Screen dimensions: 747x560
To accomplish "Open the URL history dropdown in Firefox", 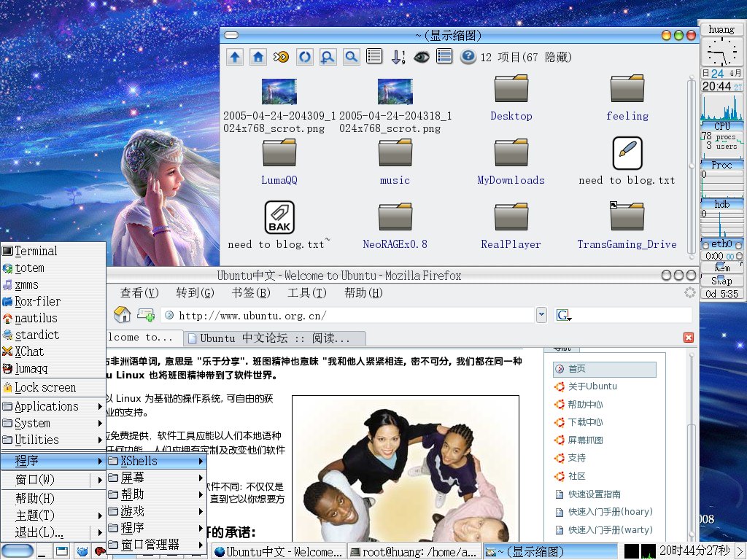I will (x=541, y=315).
